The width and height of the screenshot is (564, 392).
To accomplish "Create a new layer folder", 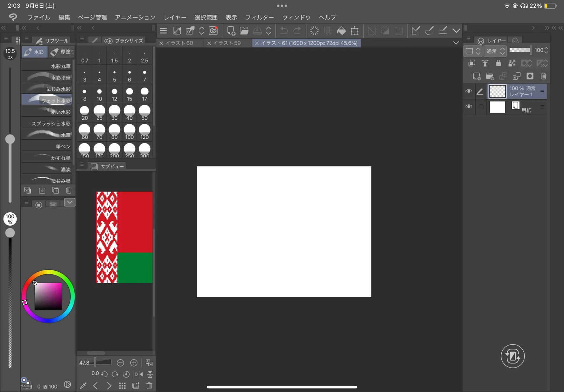I will click(490, 76).
